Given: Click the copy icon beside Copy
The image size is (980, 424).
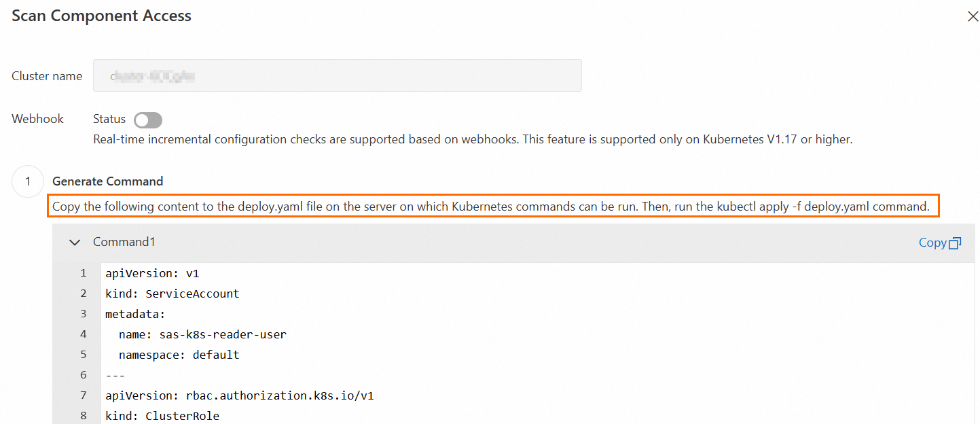Looking at the screenshot, I should tap(956, 243).
